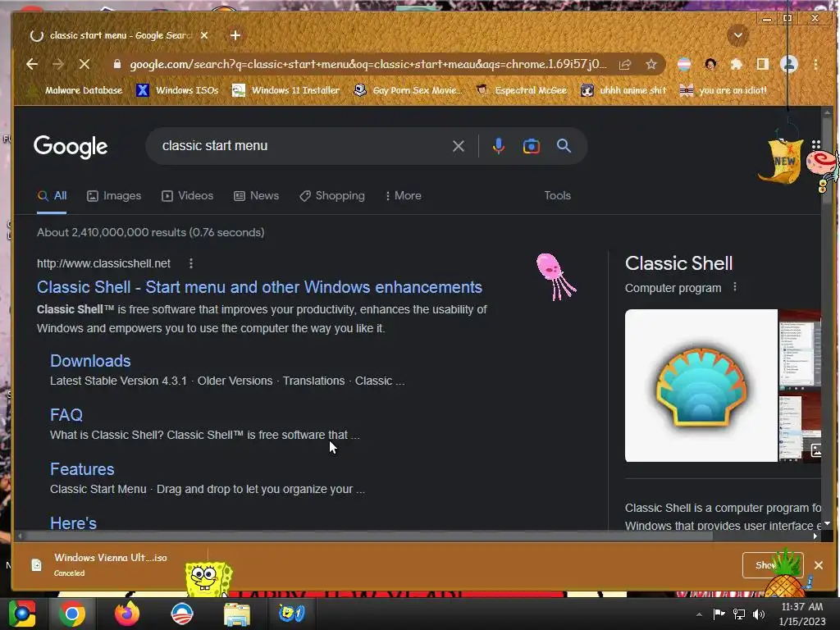
Task: Launch Firefox from the taskbar
Action: click(127, 614)
